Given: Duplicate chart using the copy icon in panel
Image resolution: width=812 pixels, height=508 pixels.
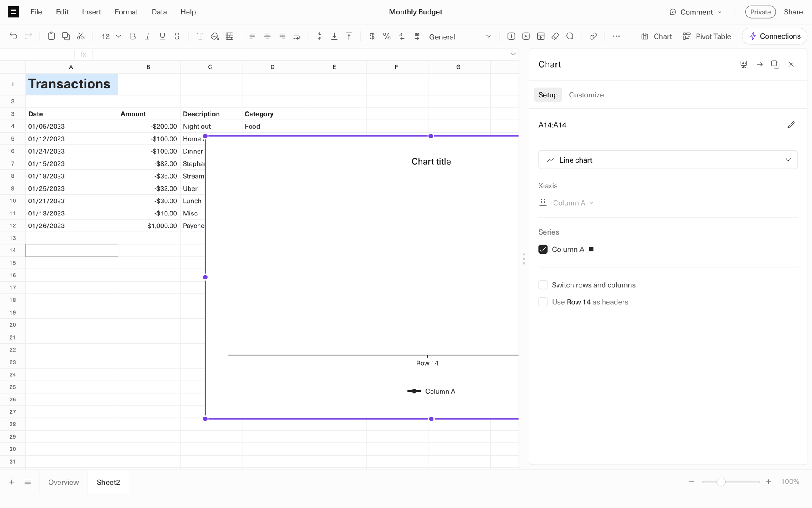Looking at the screenshot, I should point(775,64).
